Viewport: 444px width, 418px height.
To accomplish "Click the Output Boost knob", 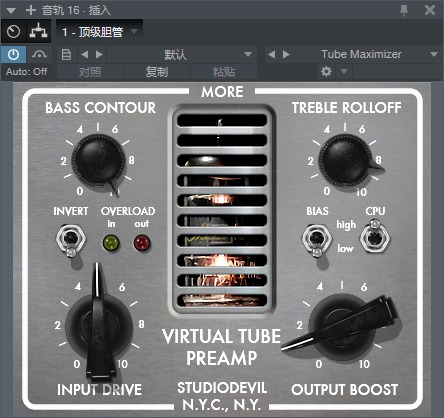I will tap(343, 327).
